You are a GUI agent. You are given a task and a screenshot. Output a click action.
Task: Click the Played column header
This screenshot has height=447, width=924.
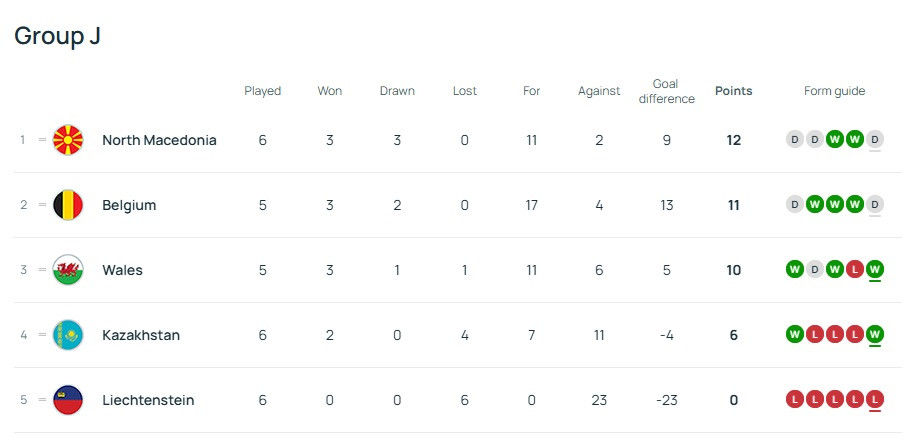click(262, 91)
